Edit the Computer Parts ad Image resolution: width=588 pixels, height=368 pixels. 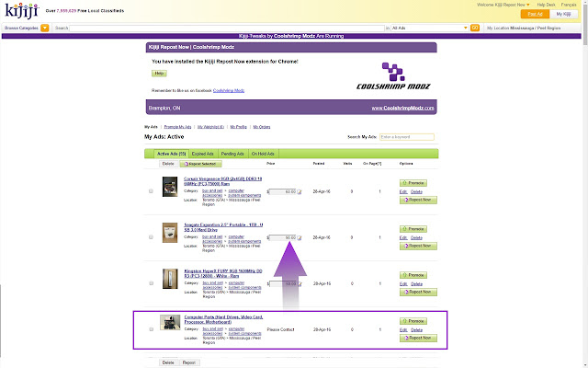[x=403, y=330]
